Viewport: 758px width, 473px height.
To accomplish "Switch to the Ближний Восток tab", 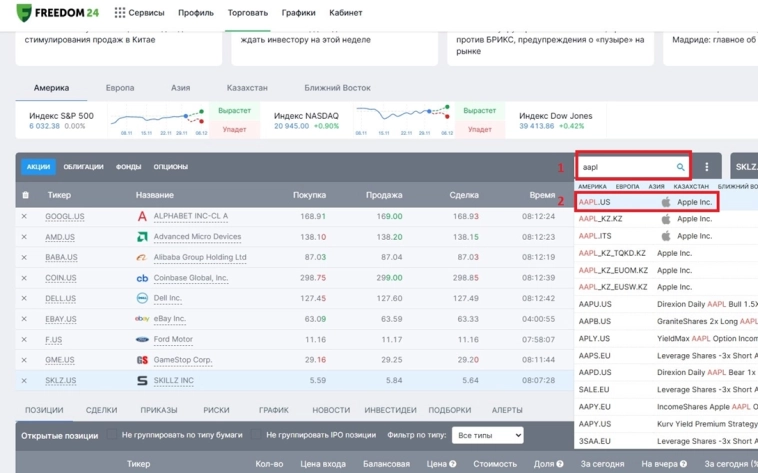I will tap(337, 88).
